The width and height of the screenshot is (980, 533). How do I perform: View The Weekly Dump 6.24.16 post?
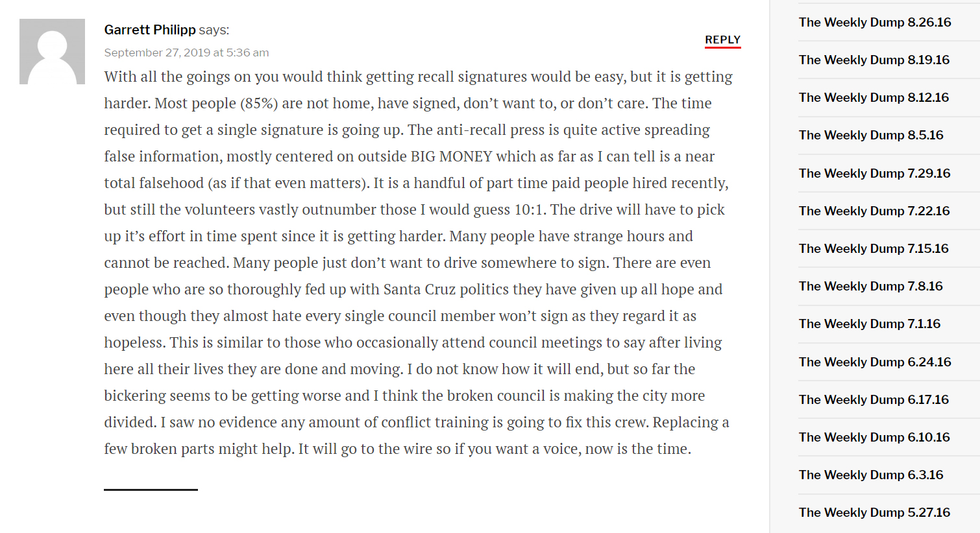point(874,362)
